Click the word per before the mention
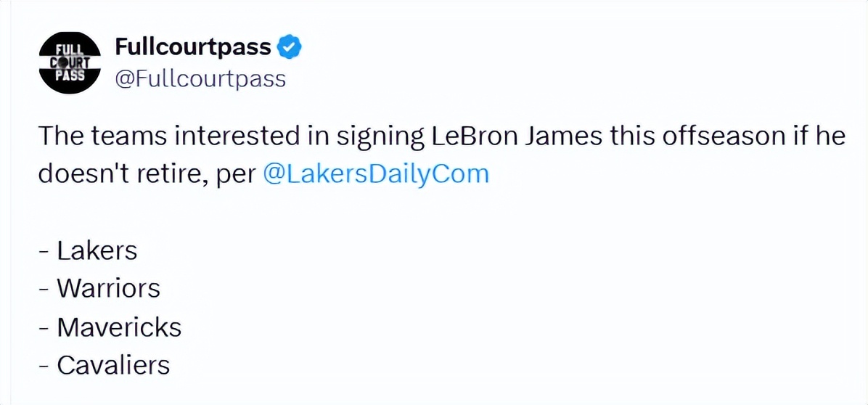868x405 pixels. [232, 176]
